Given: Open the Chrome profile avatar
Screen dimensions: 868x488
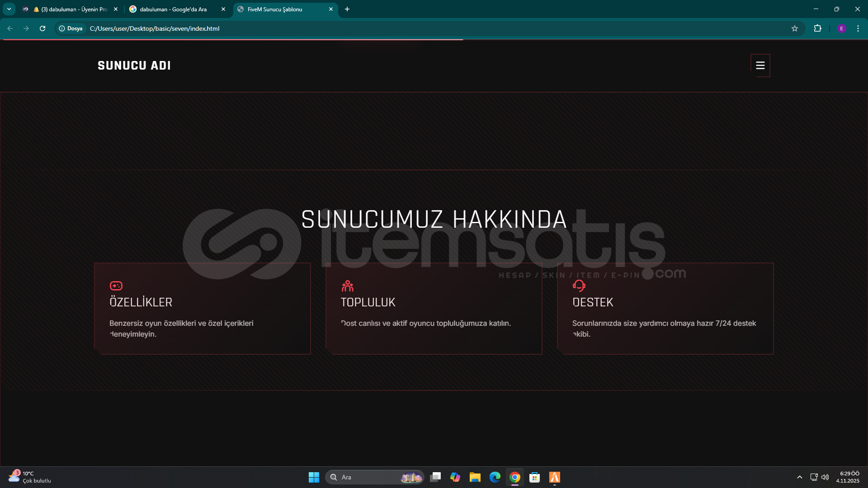Looking at the screenshot, I should pyautogui.click(x=841, y=28).
